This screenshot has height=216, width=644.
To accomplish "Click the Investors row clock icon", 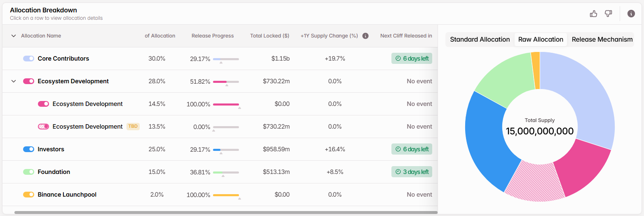I will pos(398,149).
